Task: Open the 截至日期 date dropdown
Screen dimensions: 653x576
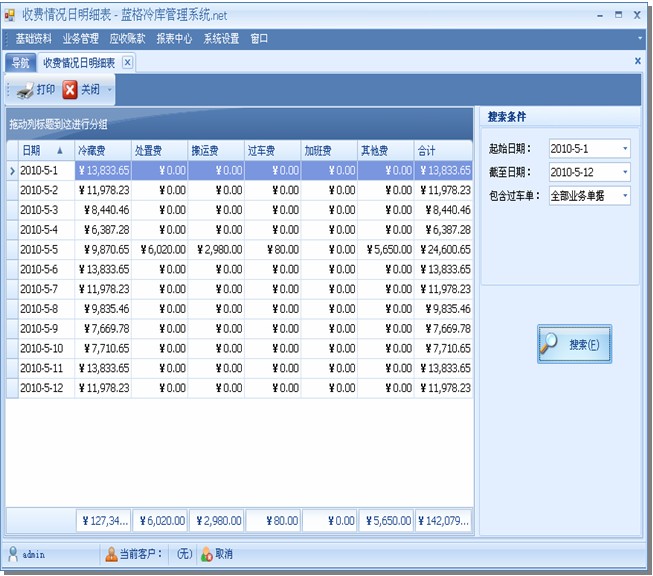Action: point(625,172)
